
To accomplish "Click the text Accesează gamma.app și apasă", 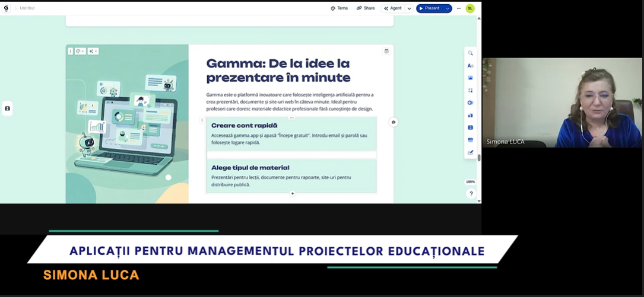I will (x=289, y=139).
